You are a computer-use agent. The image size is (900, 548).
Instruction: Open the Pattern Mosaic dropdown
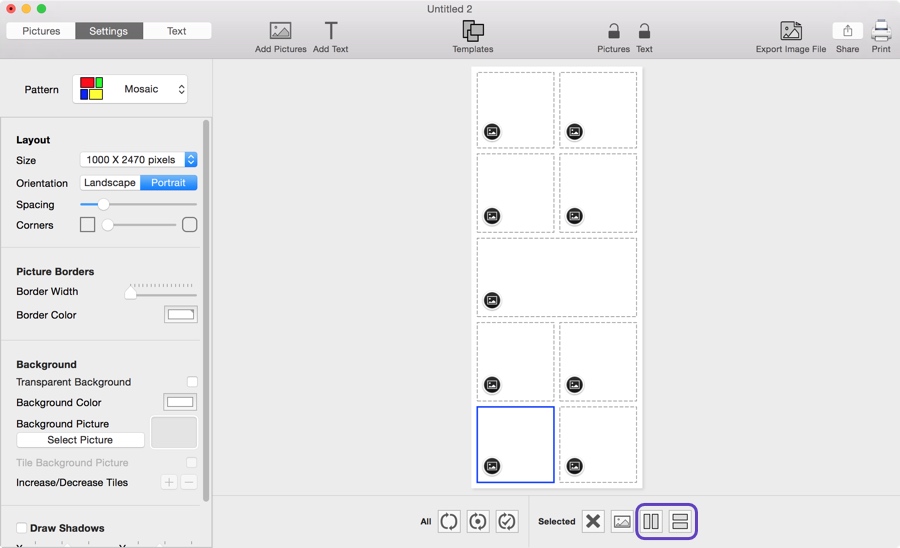130,89
